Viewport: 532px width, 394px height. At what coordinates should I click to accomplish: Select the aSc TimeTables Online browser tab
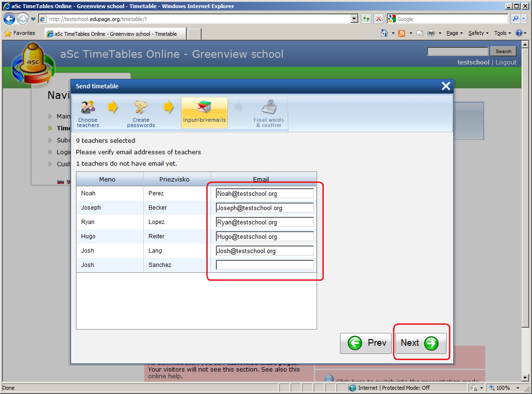pos(115,34)
